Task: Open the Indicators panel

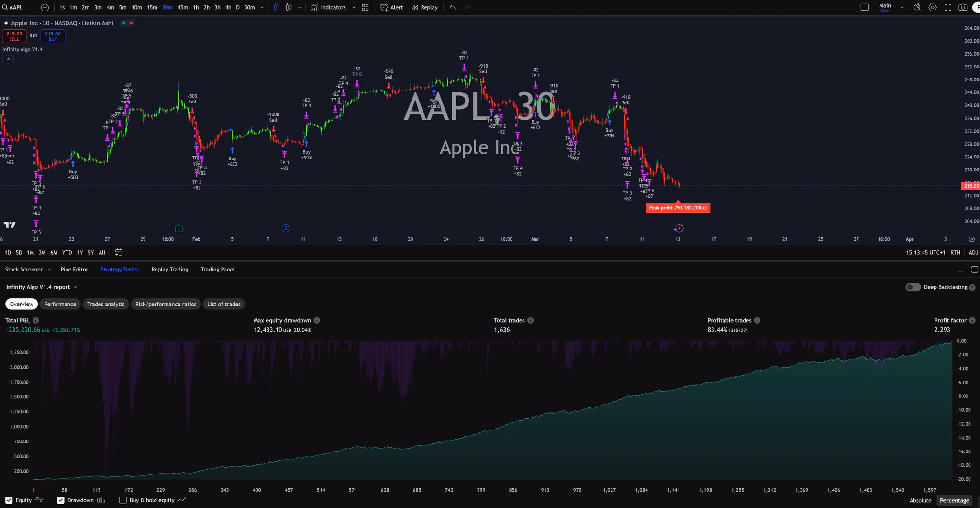Action: point(332,7)
